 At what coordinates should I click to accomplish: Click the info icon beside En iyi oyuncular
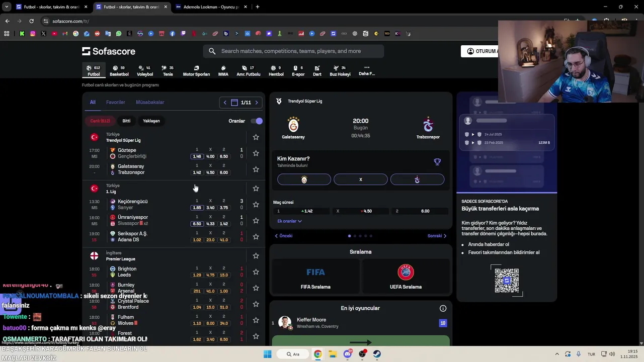coord(443,308)
